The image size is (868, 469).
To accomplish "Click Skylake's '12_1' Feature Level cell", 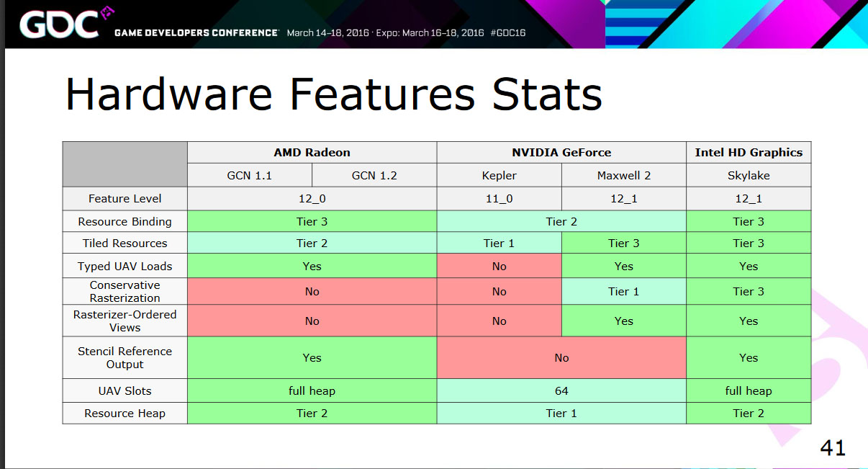I will pos(749,199).
